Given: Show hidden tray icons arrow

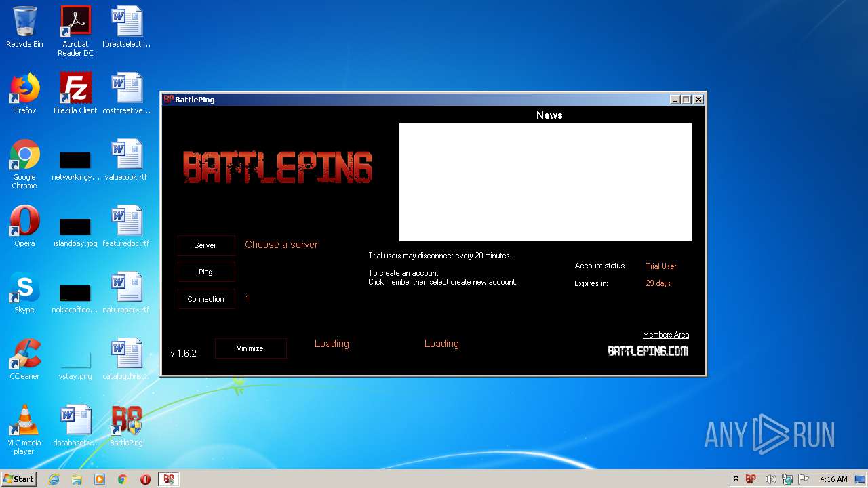Looking at the screenshot, I should pyautogui.click(x=736, y=479).
